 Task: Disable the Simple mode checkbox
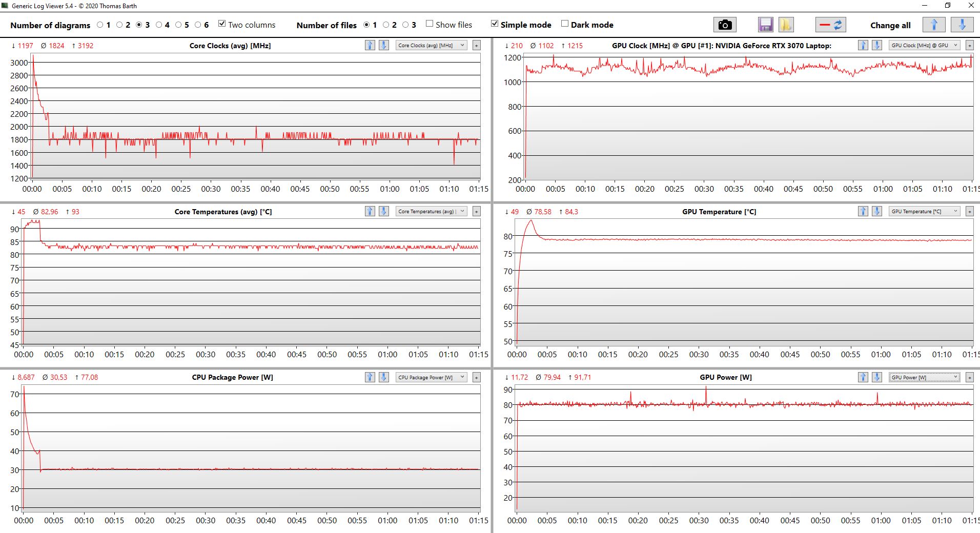[x=495, y=24]
